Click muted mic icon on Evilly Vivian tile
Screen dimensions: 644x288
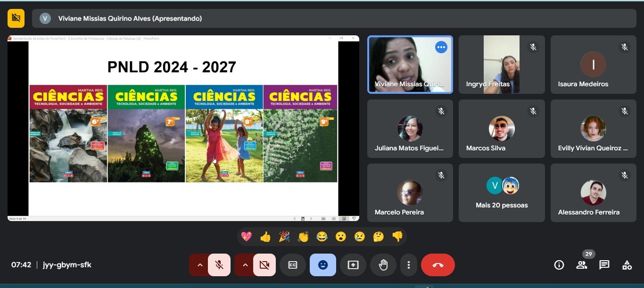point(625,111)
